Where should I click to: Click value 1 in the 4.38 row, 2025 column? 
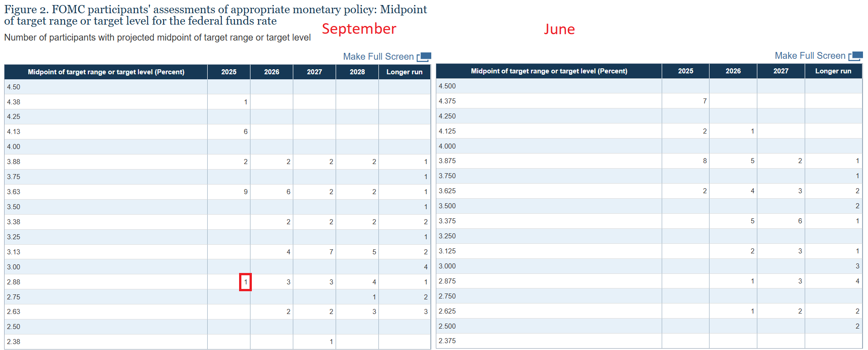click(x=245, y=102)
